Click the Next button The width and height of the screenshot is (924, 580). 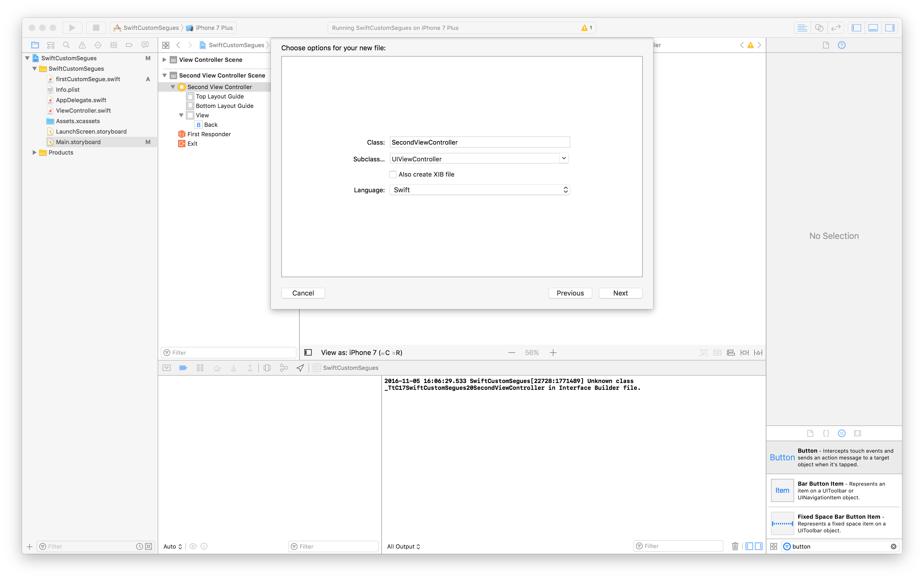pyautogui.click(x=620, y=293)
